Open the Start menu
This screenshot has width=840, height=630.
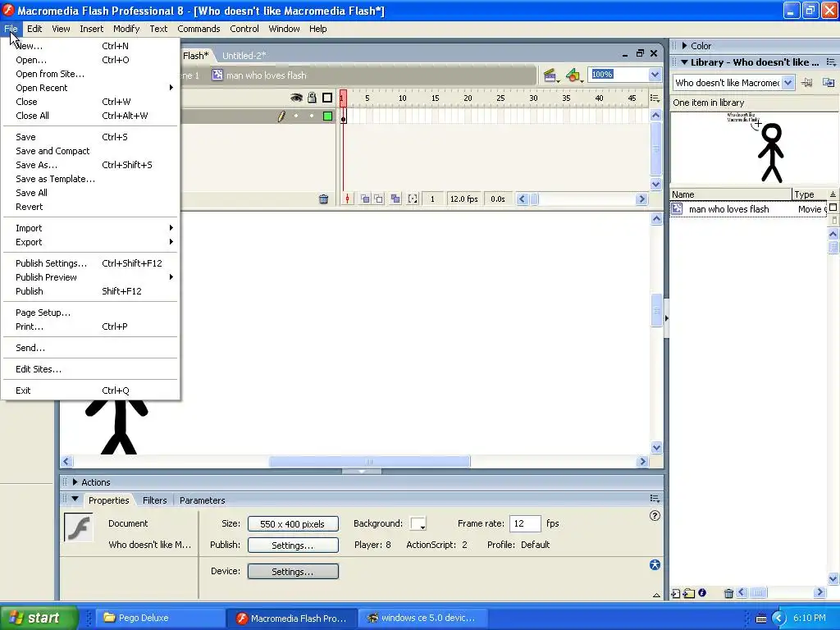(39, 618)
